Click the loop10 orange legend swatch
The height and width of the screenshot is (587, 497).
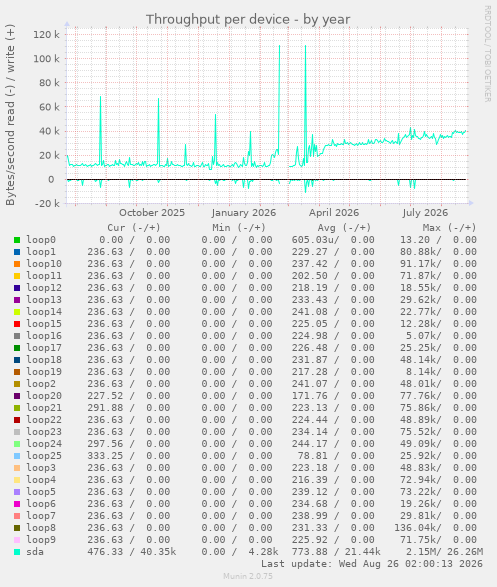click(17, 264)
